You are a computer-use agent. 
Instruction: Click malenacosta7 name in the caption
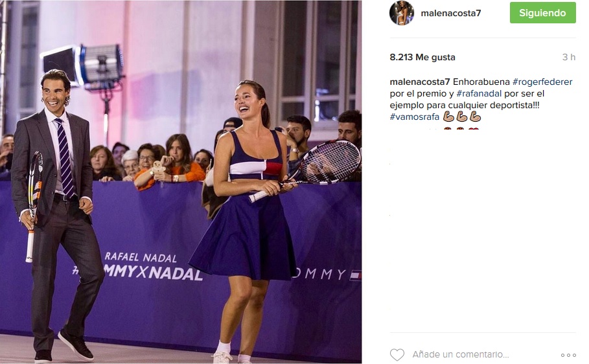pos(420,82)
